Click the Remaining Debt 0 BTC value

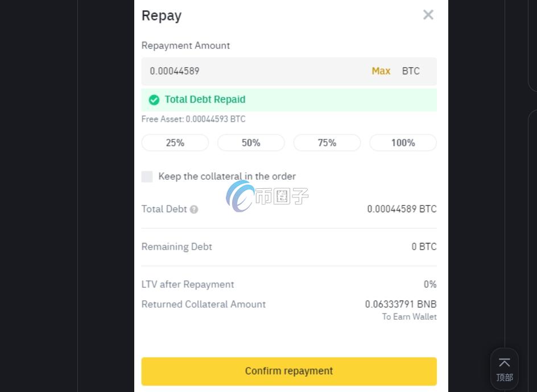[424, 246]
